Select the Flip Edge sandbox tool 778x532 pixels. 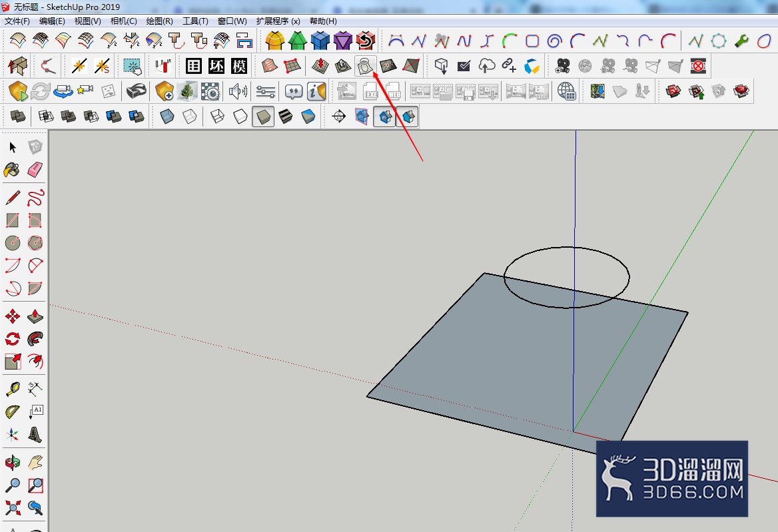coord(411,65)
